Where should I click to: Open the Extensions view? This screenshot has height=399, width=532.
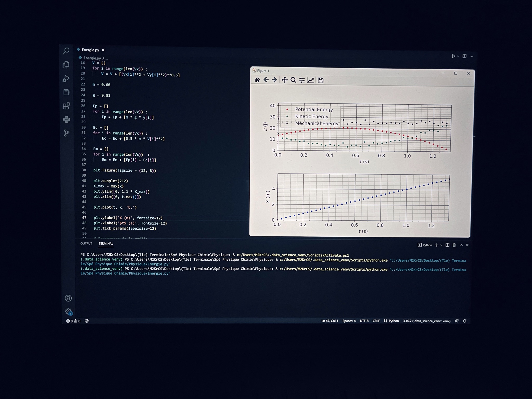point(66,106)
